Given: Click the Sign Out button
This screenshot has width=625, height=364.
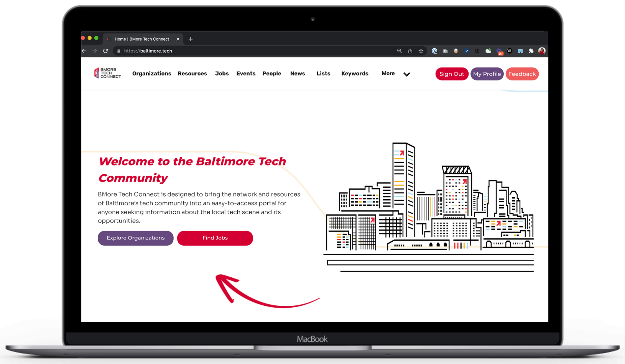Looking at the screenshot, I should pos(452,74).
